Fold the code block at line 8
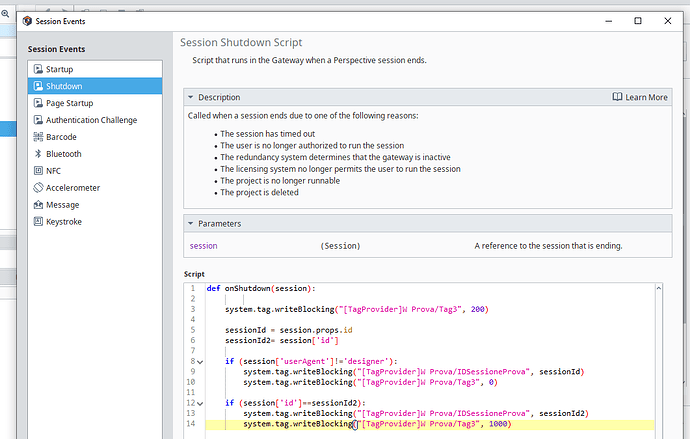Image resolution: width=690 pixels, height=439 pixels. (199, 361)
